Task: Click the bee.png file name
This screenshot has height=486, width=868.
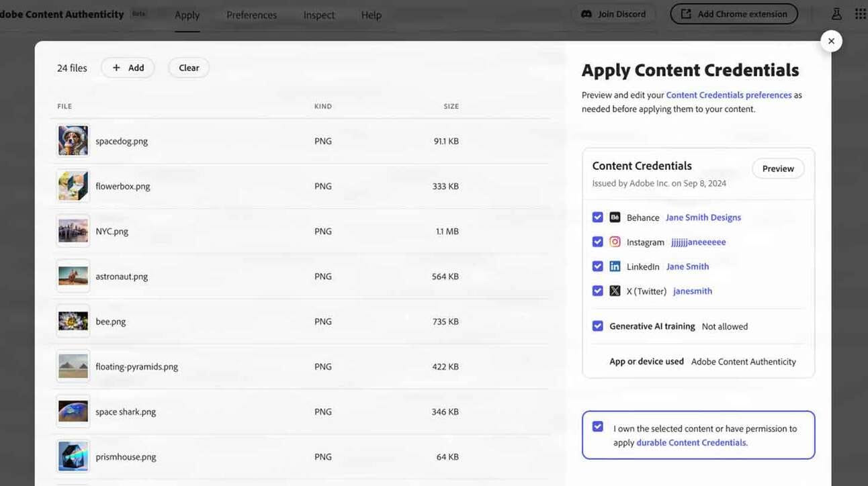Action: (x=111, y=322)
